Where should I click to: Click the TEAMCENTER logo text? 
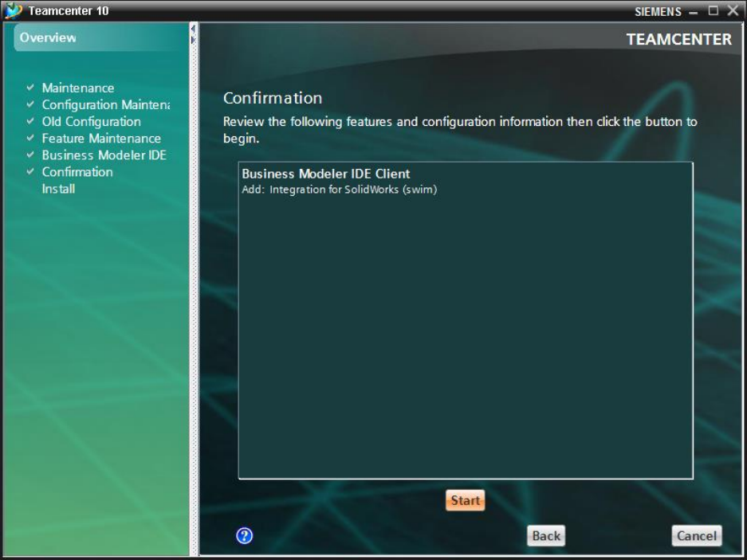678,40
